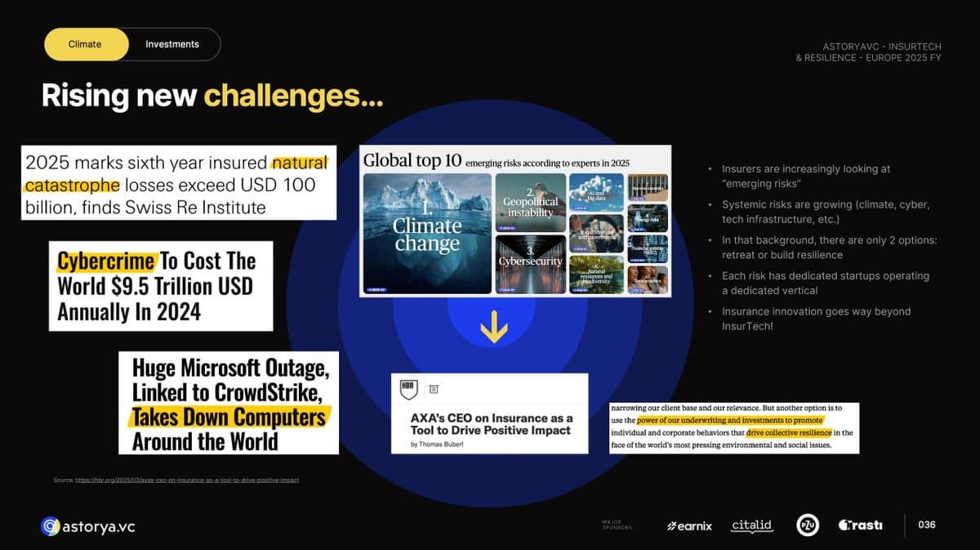Select the Geopolitical instability tile
This screenshot has width=980, height=550.
[530, 203]
